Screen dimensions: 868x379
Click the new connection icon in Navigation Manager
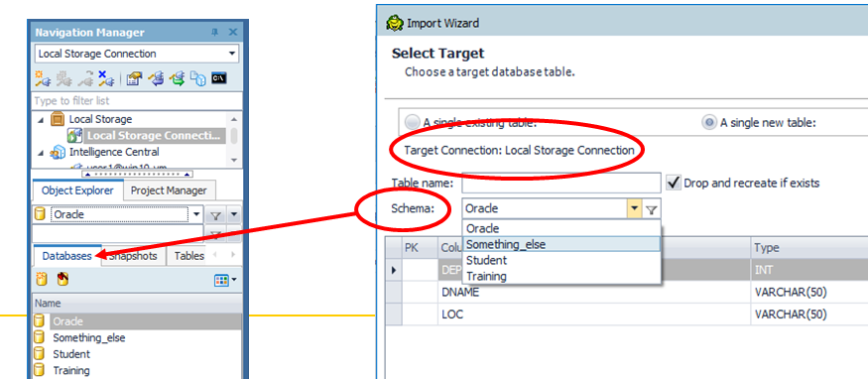coord(43,78)
